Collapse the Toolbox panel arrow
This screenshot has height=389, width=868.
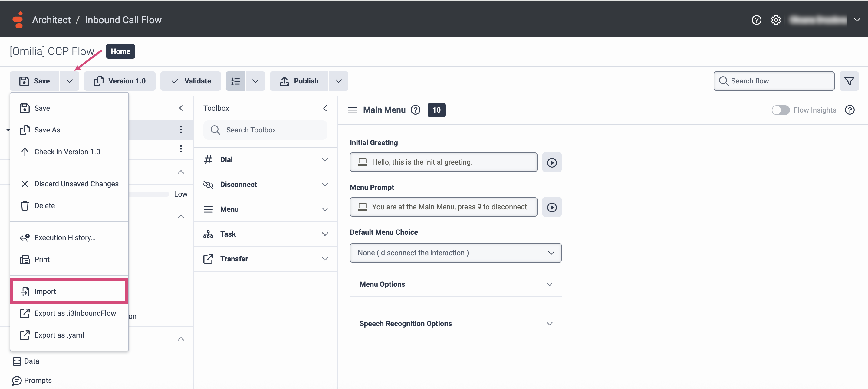point(325,108)
